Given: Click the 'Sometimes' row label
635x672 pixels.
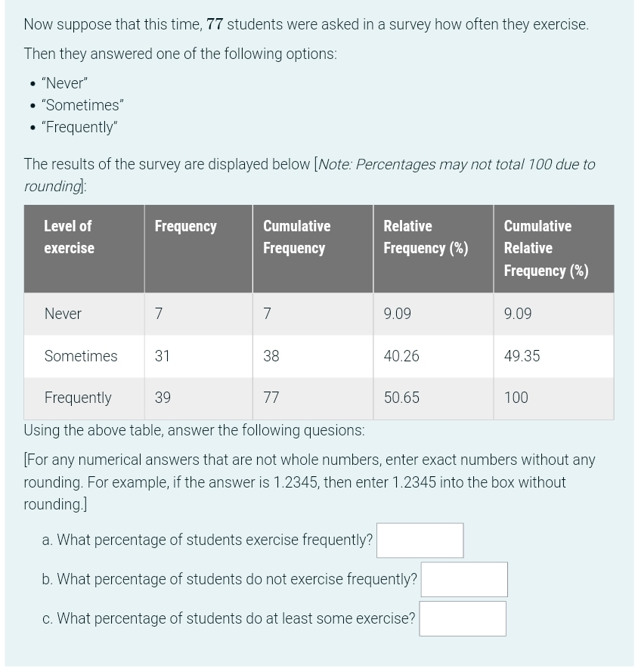Looking at the screenshot, I should [81, 356].
